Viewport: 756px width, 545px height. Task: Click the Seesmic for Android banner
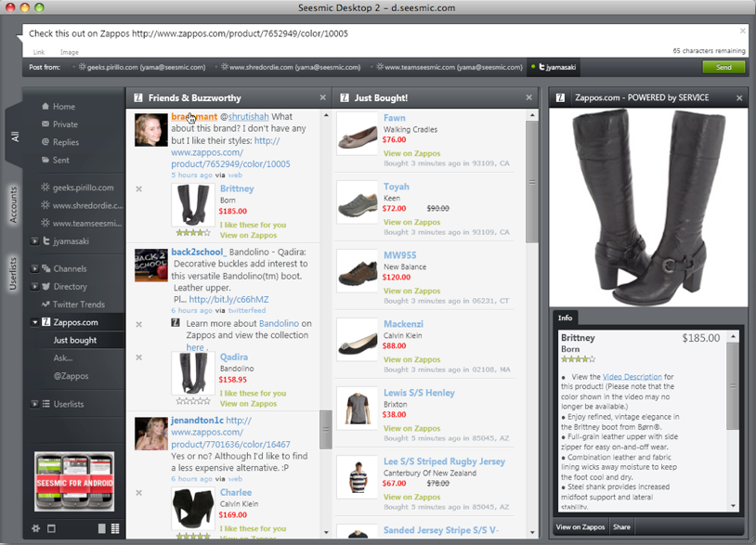pos(74,481)
